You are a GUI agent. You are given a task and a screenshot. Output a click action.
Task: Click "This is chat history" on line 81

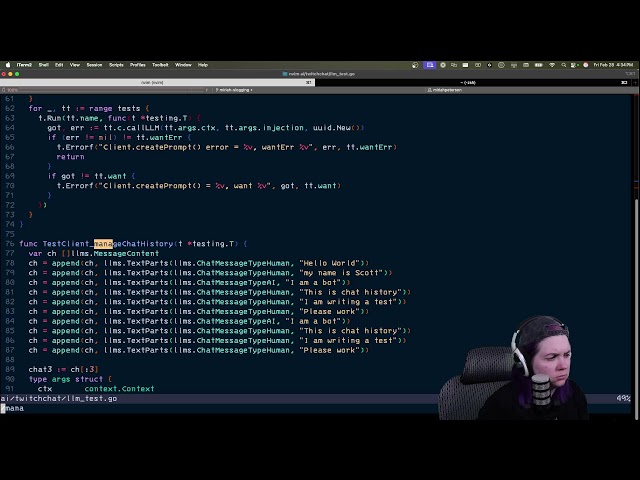(x=351, y=292)
